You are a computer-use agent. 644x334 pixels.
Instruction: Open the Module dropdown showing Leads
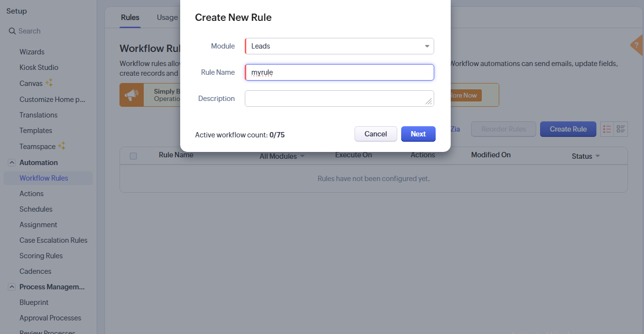[x=339, y=46]
